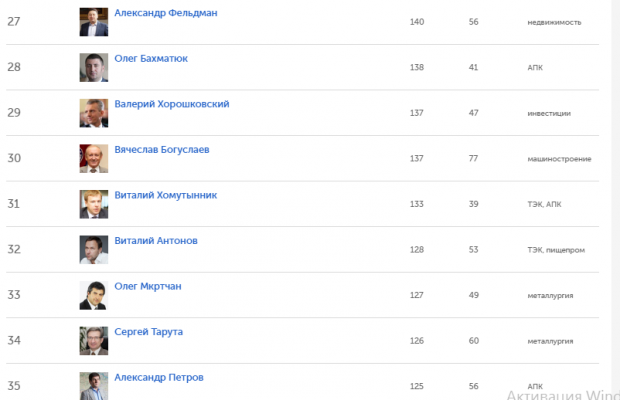The image size is (620, 400).
Task: Click Олег Бахматюк name link
Action: [x=151, y=59]
